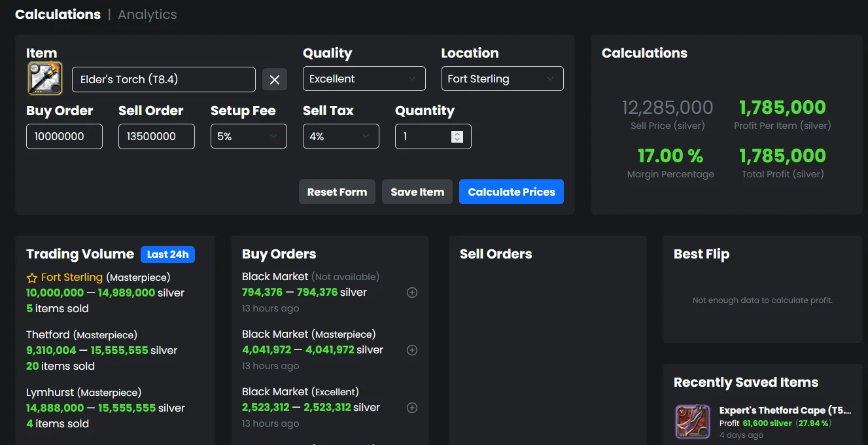Click the Sell Orders panel heading
This screenshot has width=868, height=445.
tap(496, 254)
